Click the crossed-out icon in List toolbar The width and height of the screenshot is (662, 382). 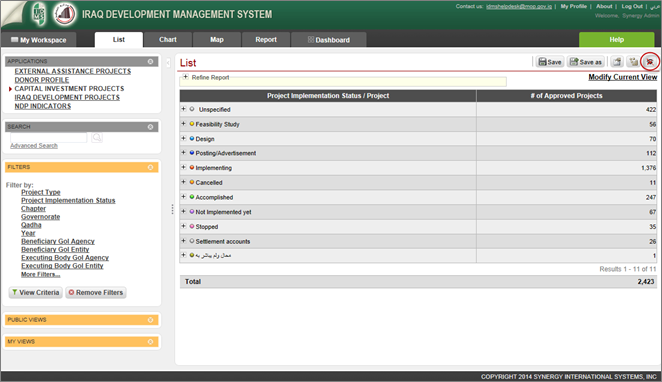(x=650, y=62)
